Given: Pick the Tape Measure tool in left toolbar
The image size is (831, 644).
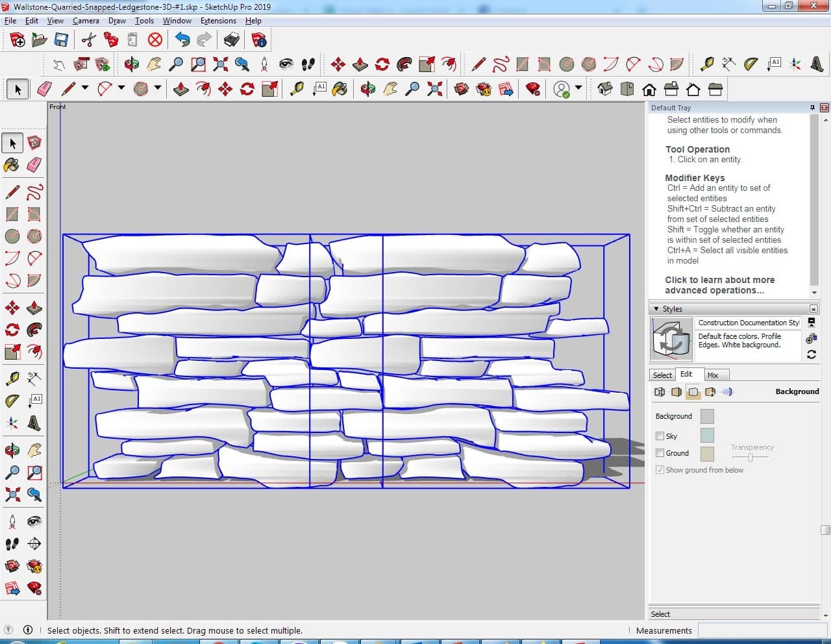Looking at the screenshot, I should point(12,379).
